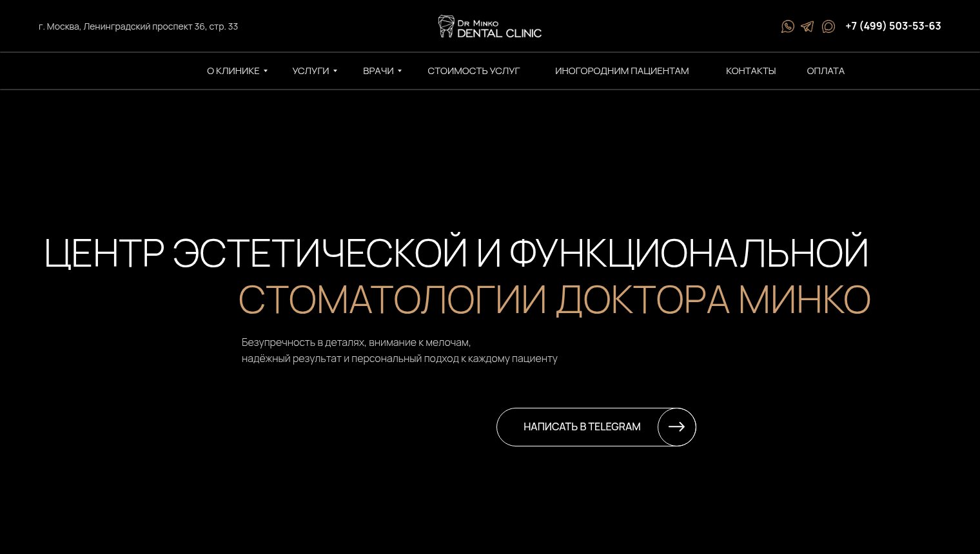Click the heading ЦЕНТР ЭСТЕТИЧЕСКОЙ И ФУНКЦИОНАЛЬНОЙ
The image size is (980, 554).
456,253
